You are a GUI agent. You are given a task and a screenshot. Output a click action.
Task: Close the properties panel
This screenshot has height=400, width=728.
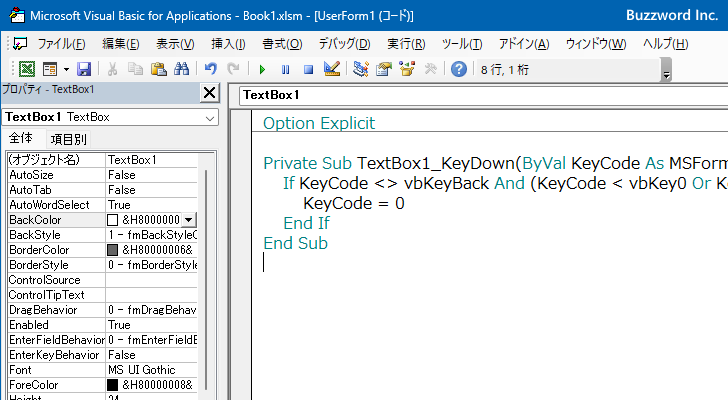coord(209,93)
